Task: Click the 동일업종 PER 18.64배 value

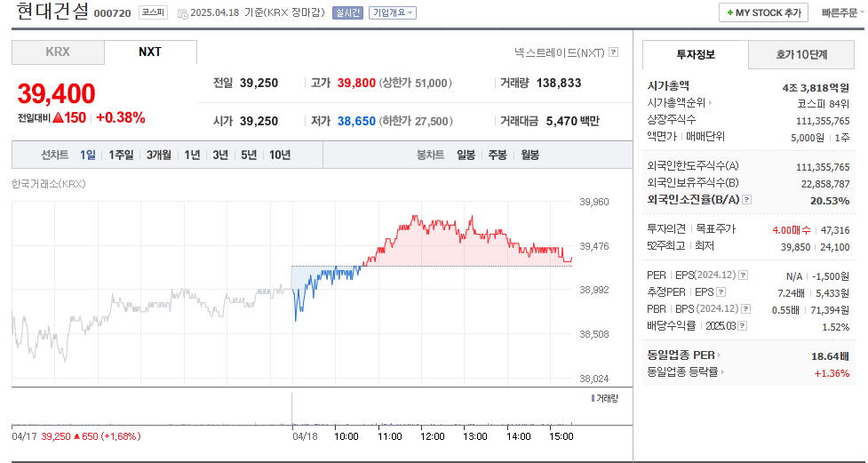Action: pyautogui.click(x=830, y=355)
